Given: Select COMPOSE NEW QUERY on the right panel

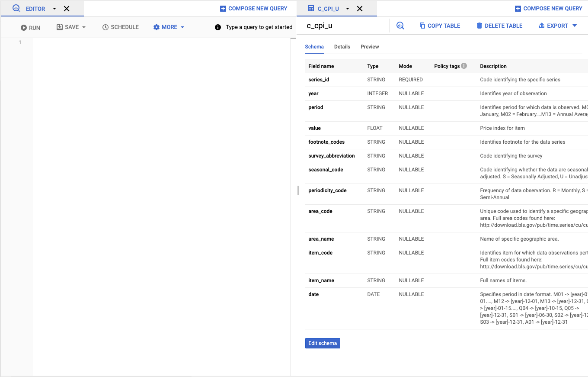Looking at the screenshot, I should (549, 8).
